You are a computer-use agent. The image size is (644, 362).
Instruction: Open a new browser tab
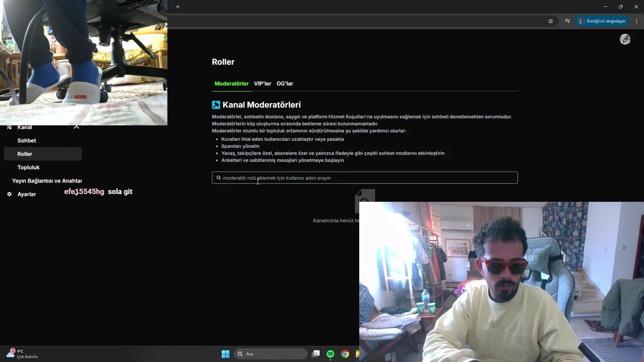click(178, 7)
